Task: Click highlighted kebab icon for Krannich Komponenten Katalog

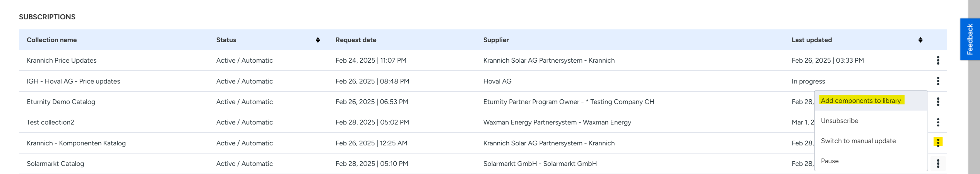Action: (x=938, y=143)
